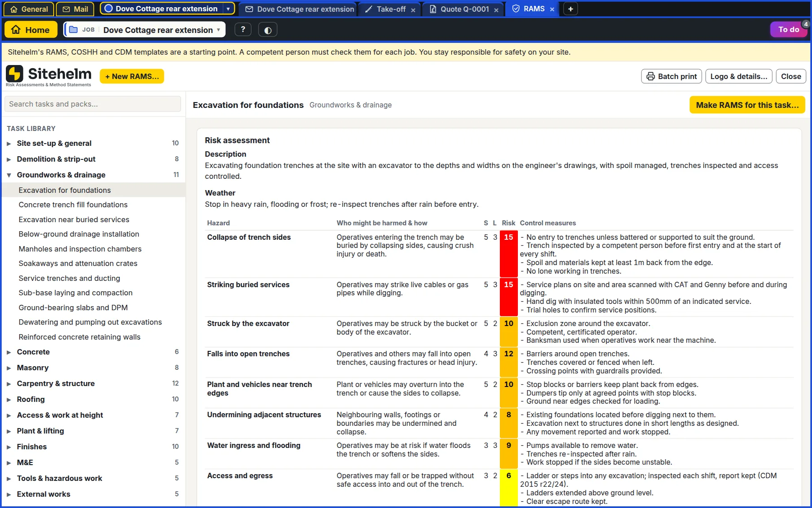The image size is (812, 508).
Task: Select Dewatering and pumping out excavations
Action: coord(93,322)
